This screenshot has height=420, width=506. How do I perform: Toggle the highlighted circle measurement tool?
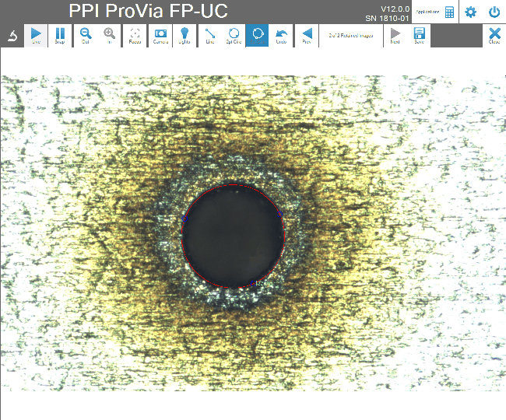coord(258,36)
